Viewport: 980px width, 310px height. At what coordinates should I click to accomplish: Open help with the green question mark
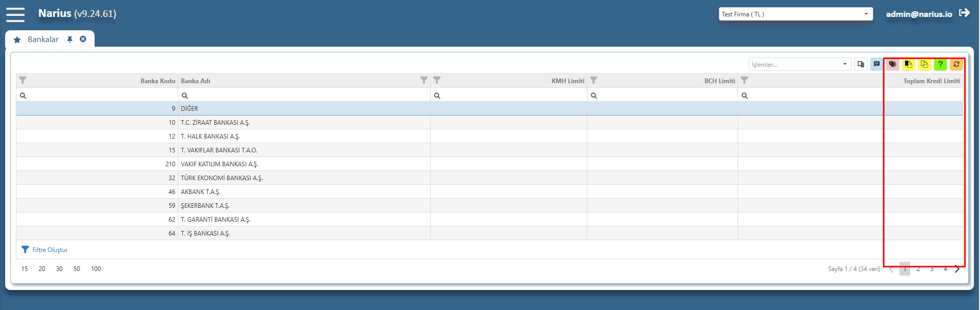[940, 64]
